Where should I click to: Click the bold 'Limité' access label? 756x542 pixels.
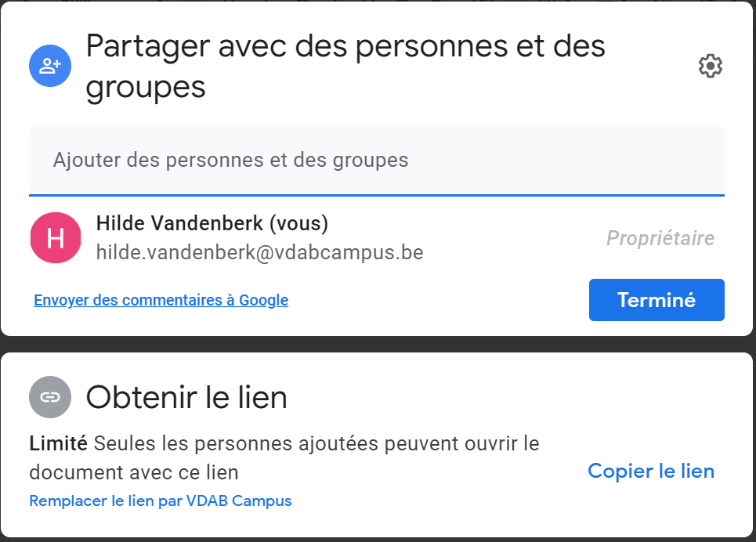pos(58,443)
